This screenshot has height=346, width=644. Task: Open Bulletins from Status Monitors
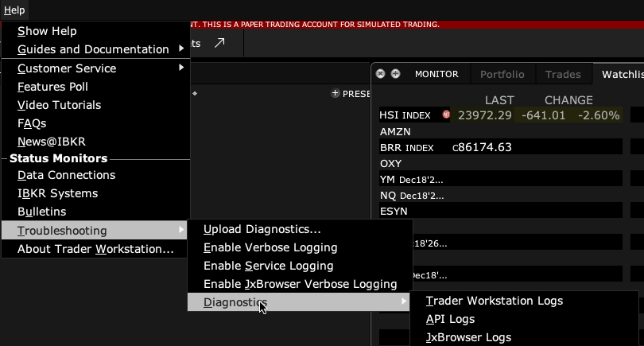click(95, 212)
